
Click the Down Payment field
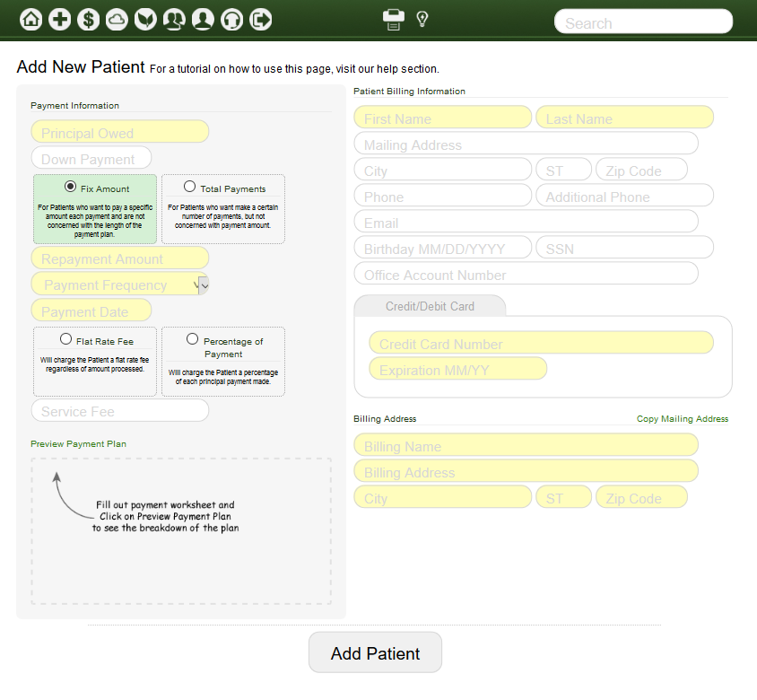point(91,158)
